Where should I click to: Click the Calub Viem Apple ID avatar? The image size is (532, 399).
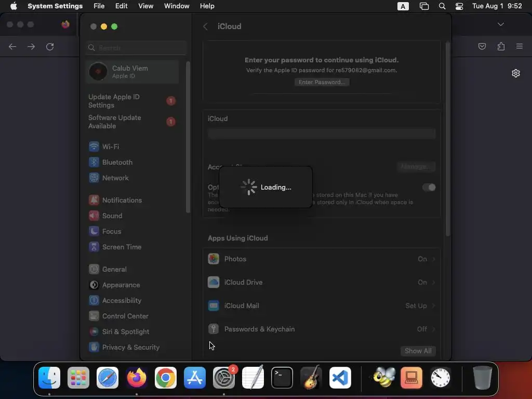pos(98,72)
